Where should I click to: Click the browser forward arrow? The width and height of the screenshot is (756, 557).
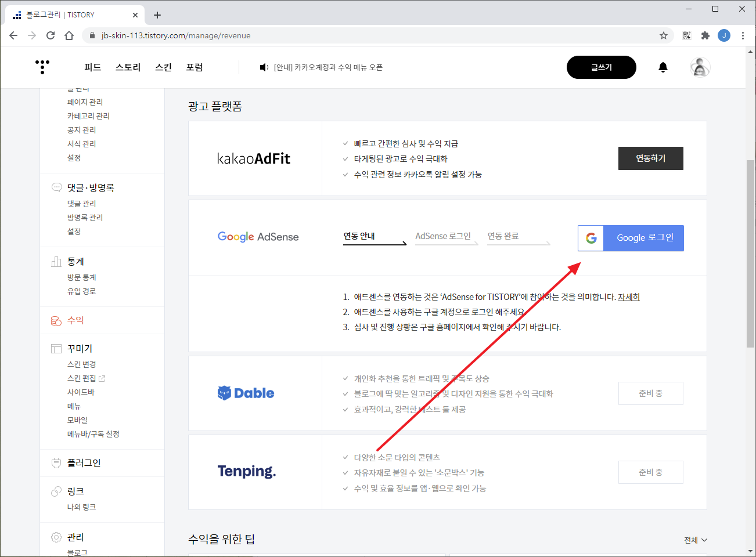tap(32, 35)
